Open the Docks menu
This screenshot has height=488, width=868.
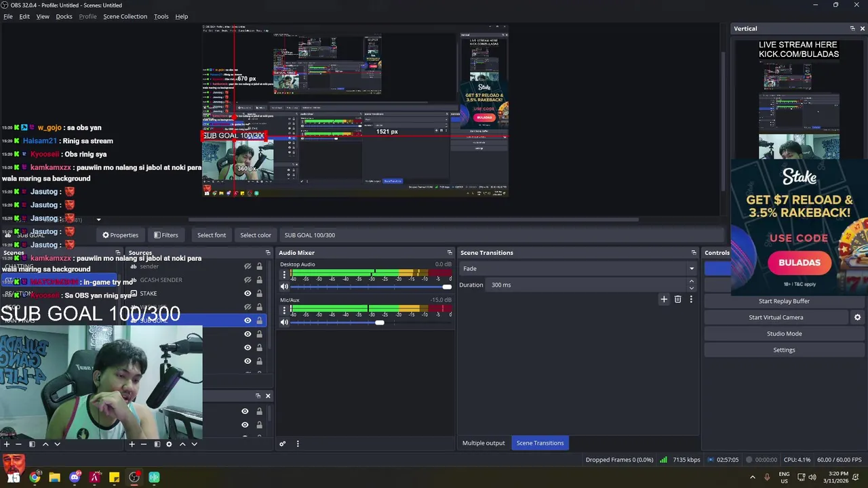click(64, 16)
